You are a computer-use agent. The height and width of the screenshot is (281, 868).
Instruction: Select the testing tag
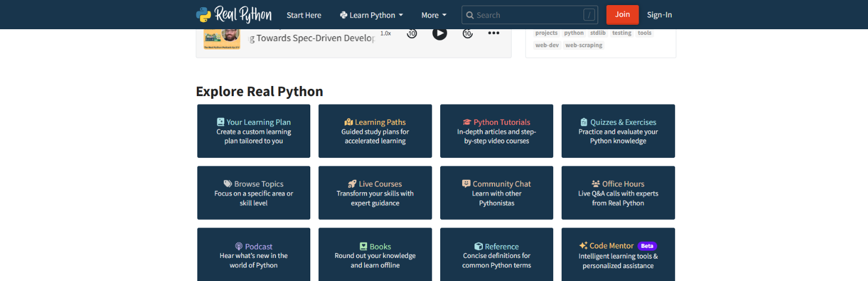coord(622,33)
